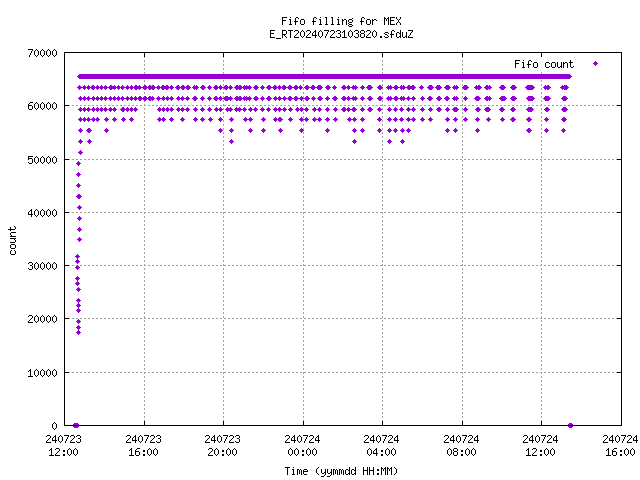Click the y-axis tick label 10000
The width and height of the screenshot is (640, 480).
point(42,373)
